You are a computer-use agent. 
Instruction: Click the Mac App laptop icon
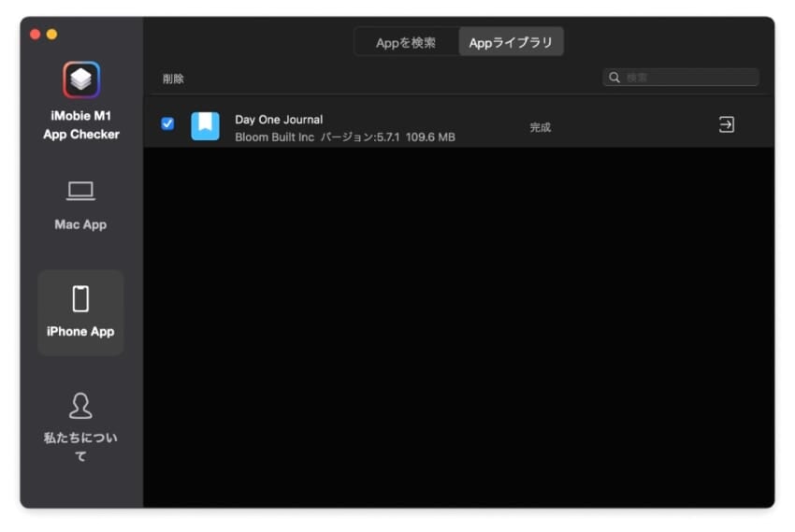point(80,192)
